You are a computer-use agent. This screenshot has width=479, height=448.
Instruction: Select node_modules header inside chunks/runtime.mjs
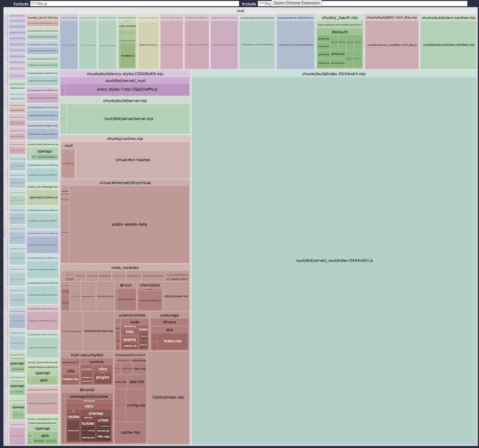click(x=125, y=268)
